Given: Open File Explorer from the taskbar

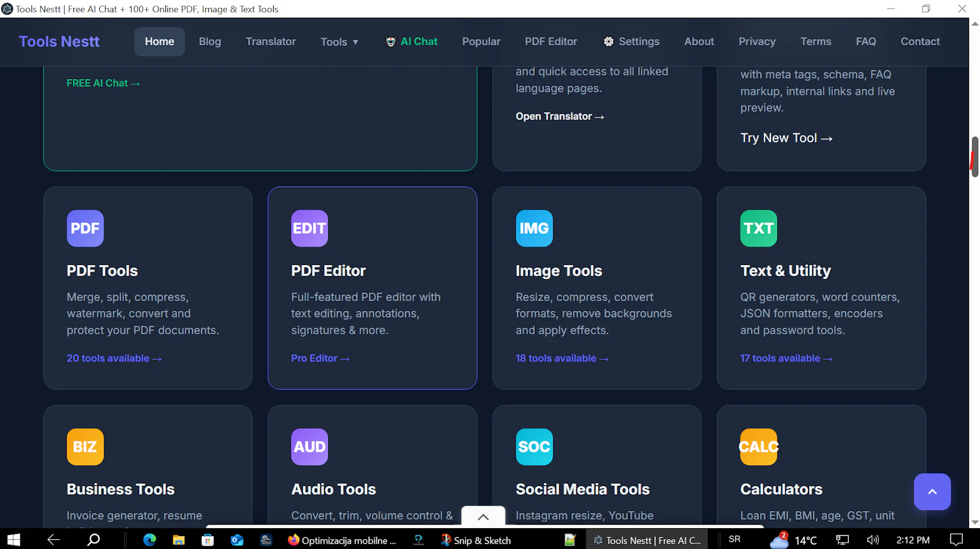Looking at the screenshot, I should (x=178, y=540).
